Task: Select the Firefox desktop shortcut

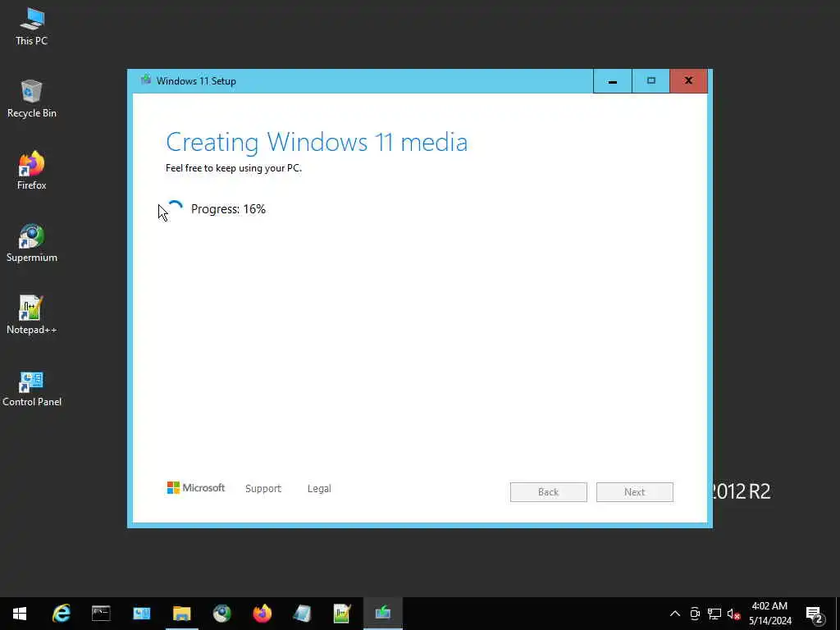Action: click(x=32, y=171)
